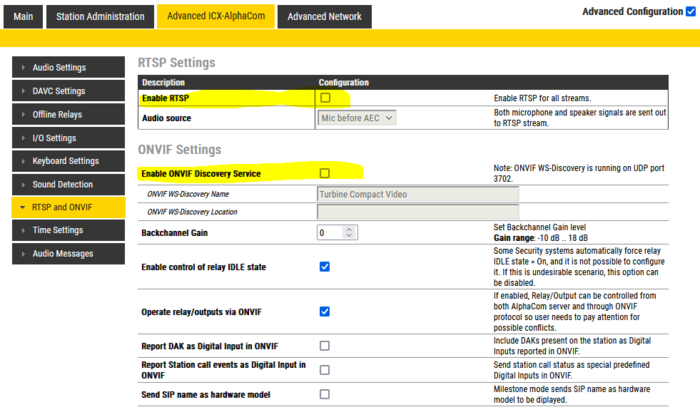This screenshot has height=417, width=700.
Task: Click the ONVIF WS-Discovery Location field
Action: (417, 212)
